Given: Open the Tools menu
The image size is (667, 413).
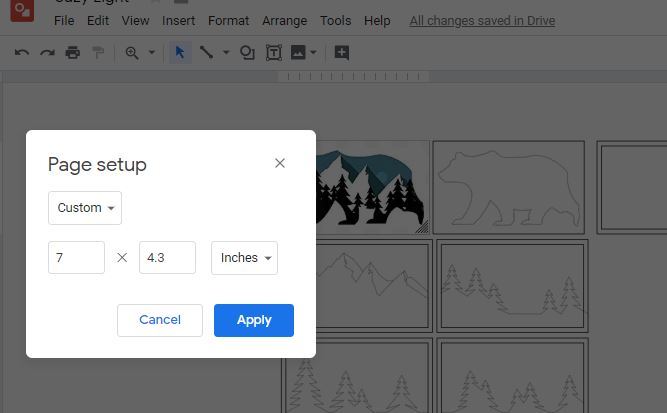Looking at the screenshot, I should click(336, 20).
